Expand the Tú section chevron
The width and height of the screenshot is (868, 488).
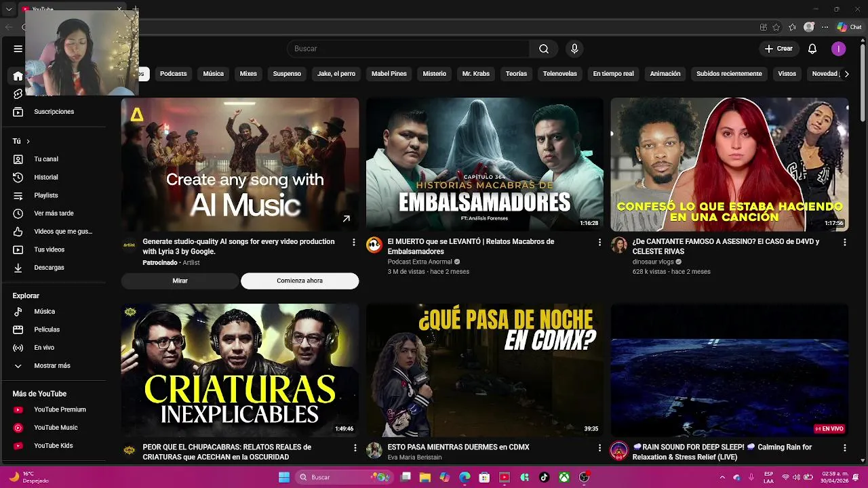[x=28, y=141]
